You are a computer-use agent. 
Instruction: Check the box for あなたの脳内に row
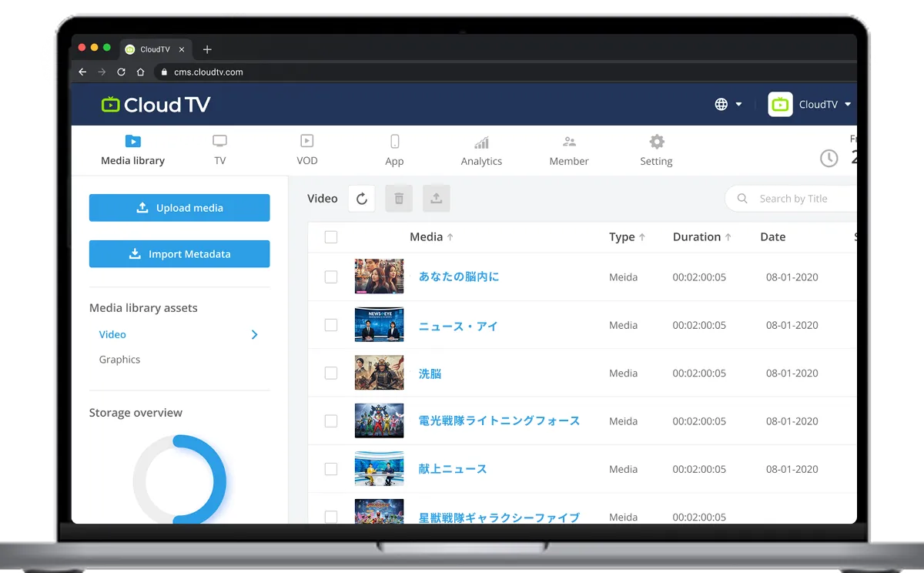pyautogui.click(x=331, y=277)
